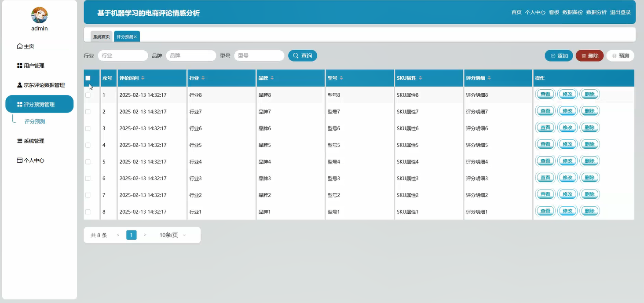Click 查看 for the 品牌7 row

(x=545, y=111)
